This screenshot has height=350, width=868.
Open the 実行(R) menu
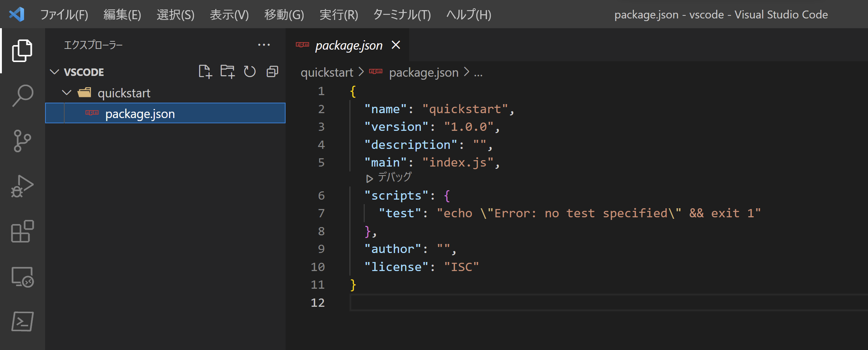coord(339,15)
